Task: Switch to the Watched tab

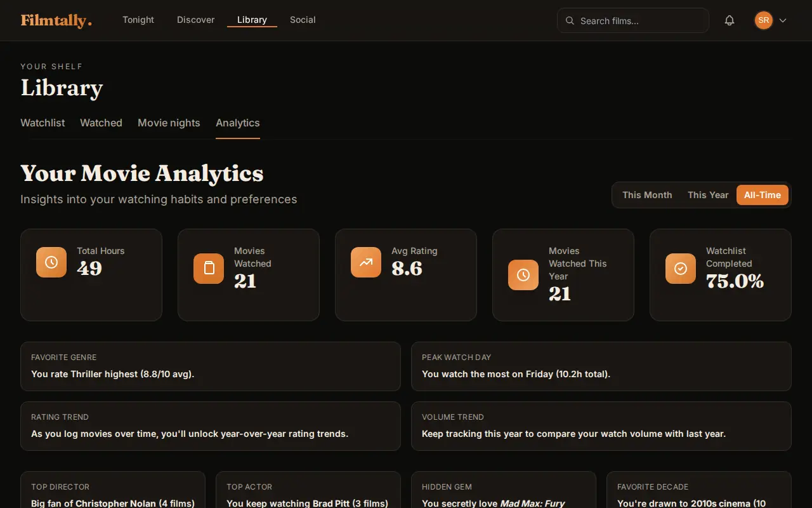Action: (101, 123)
